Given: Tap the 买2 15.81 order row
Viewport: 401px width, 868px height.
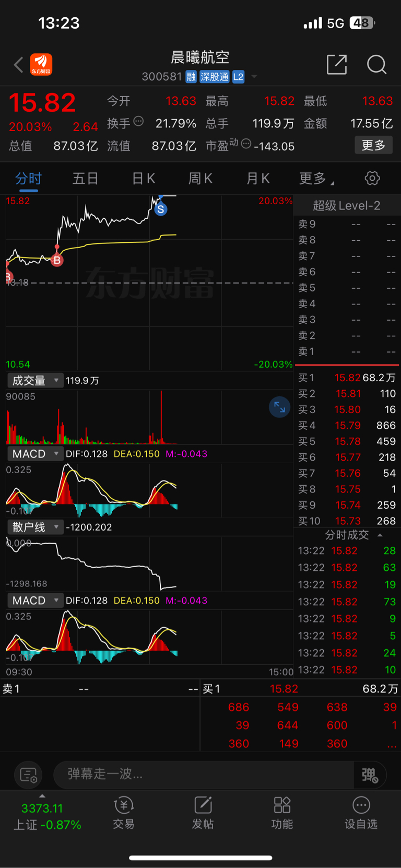Looking at the screenshot, I should [347, 394].
